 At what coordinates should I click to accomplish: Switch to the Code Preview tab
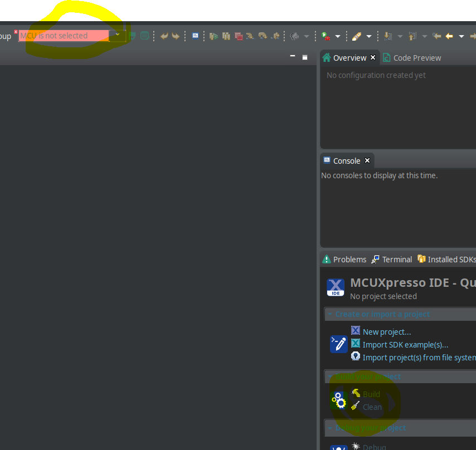click(x=412, y=57)
